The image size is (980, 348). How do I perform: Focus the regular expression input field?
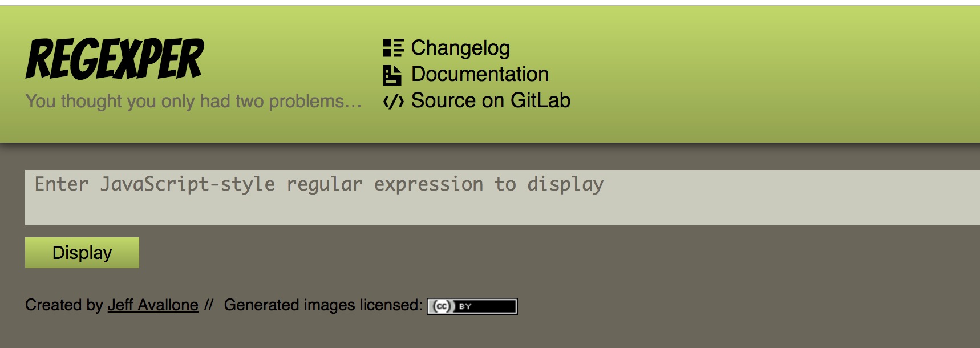tap(503, 197)
